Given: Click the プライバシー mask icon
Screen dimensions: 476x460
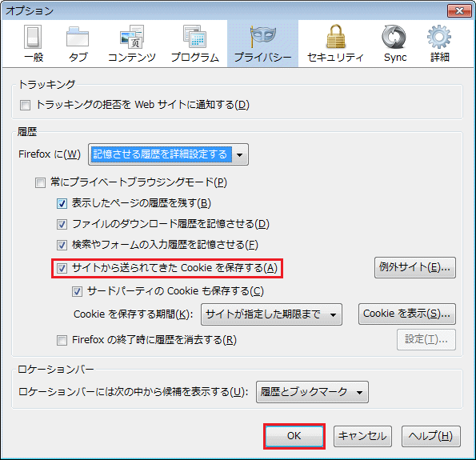Looking at the screenshot, I should point(263,37).
